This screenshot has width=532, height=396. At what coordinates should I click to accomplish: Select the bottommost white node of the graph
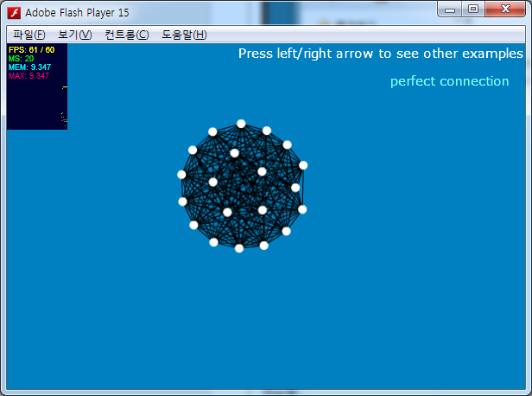[239, 249]
